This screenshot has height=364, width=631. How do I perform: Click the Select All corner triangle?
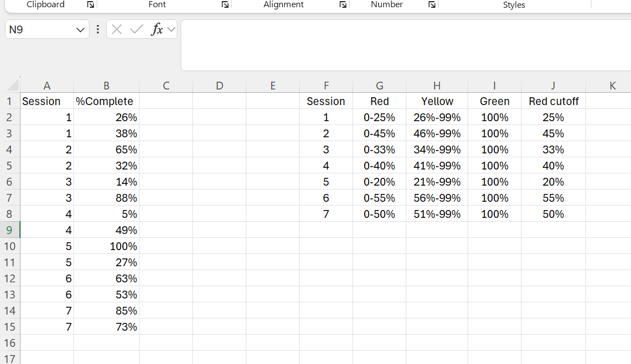click(13, 85)
